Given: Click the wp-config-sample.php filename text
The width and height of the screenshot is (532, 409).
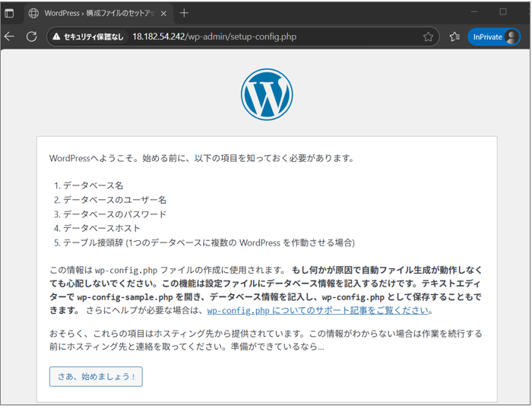Looking at the screenshot, I should [x=125, y=297].
